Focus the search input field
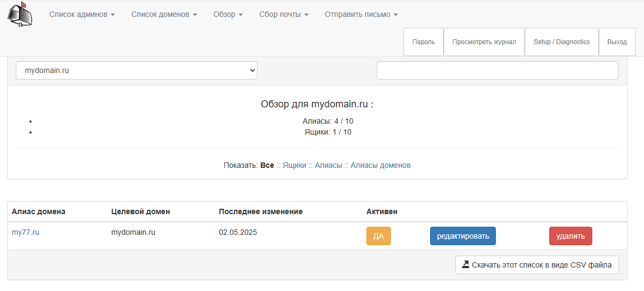 pyautogui.click(x=497, y=70)
